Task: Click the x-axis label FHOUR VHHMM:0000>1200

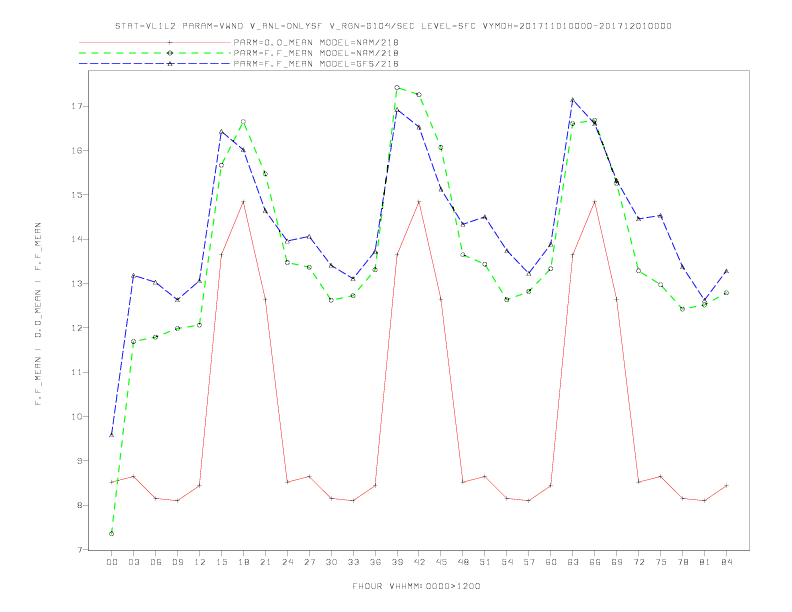Action: (416, 586)
